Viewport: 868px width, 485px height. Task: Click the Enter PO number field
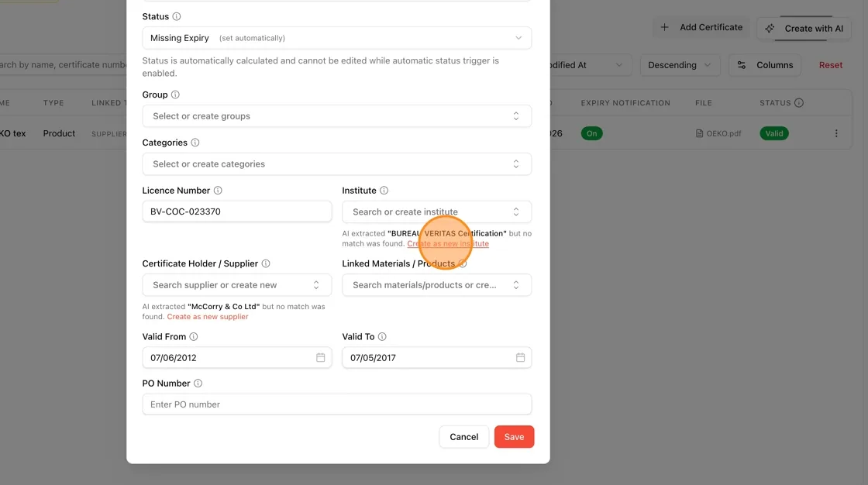click(x=337, y=404)
